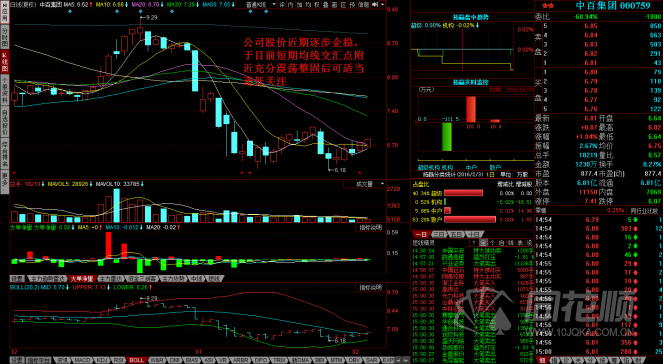This screenshot has height=364, width=664.
Task: Click the 自 filter icon in 短线精灵 panel
Action: click(501, 243)
